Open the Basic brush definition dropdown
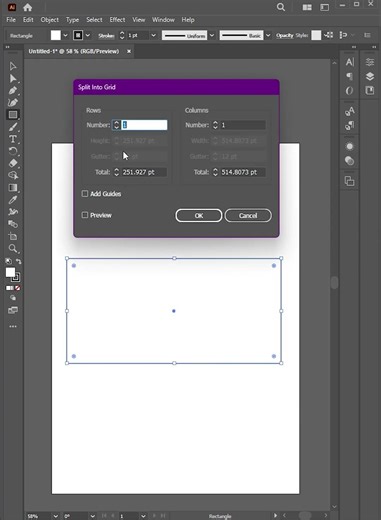The width and height of the screenshot is (381, 520). point(268,35)
